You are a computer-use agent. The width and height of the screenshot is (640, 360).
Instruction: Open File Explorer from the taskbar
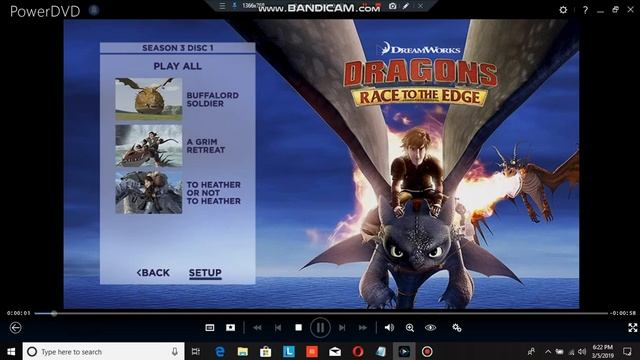[x=242, y=351]
